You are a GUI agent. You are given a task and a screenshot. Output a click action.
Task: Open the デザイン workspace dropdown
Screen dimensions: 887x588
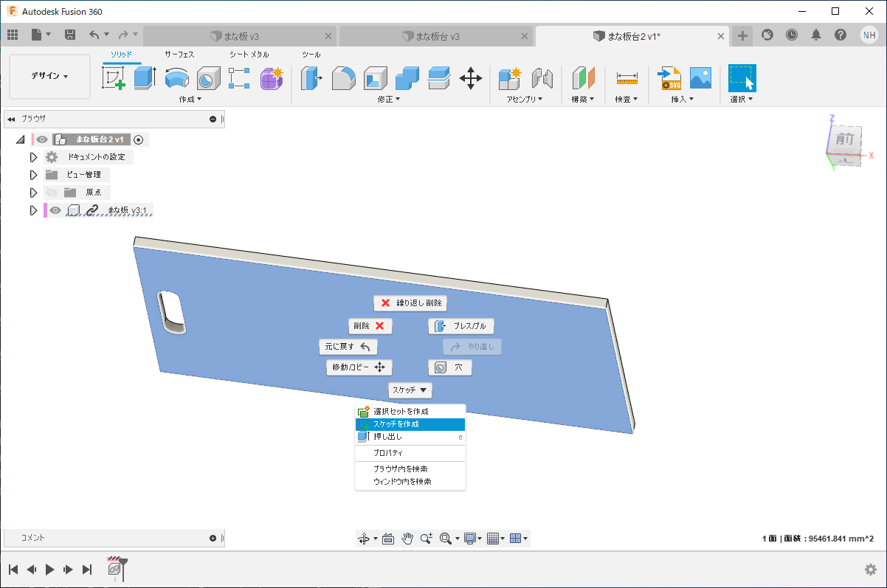pos(49,76)
